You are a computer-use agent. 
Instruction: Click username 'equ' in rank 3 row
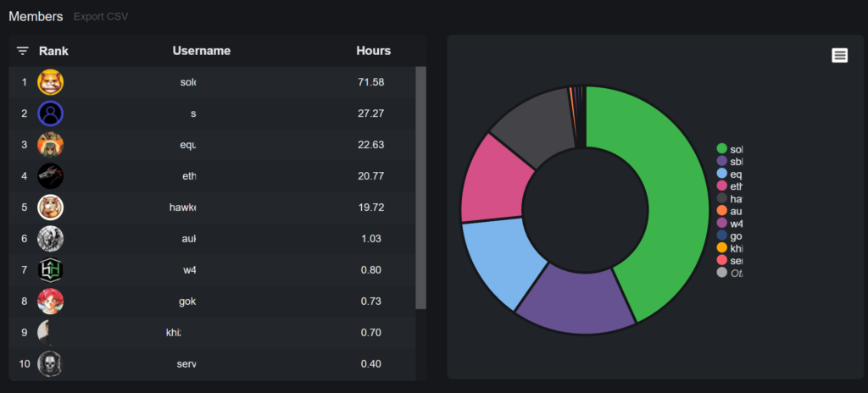[x=188, y=145]
